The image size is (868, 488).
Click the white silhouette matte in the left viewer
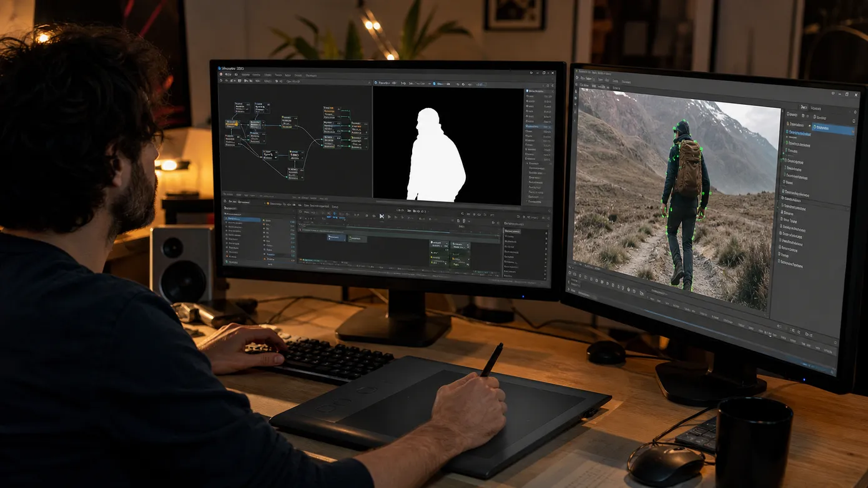coord(436,156)
